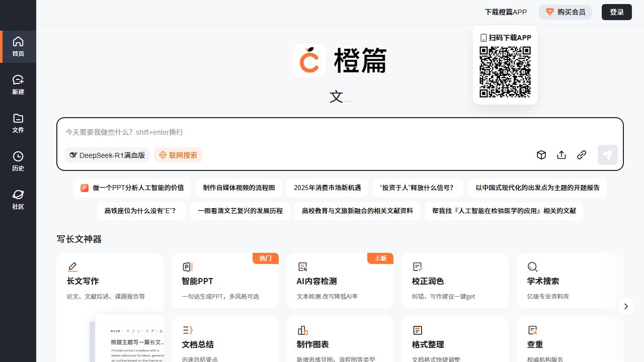Open the 历史 history sidebar icon
The width and height of the screenshot is (644, 362).
(18, 156)
